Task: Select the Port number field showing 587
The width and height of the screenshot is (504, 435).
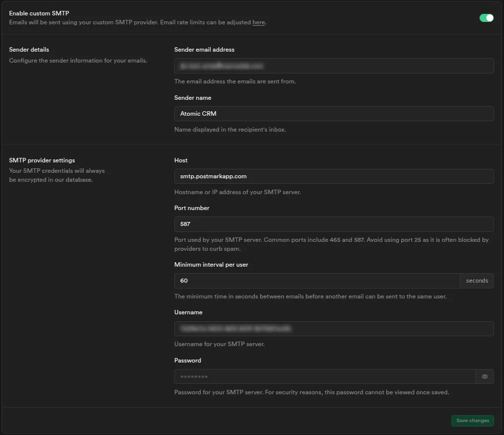Action: coord(334,224)
